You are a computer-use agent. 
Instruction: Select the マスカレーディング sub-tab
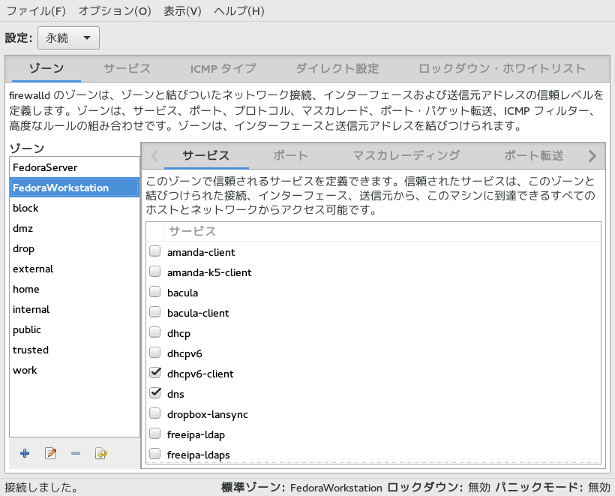406,156
